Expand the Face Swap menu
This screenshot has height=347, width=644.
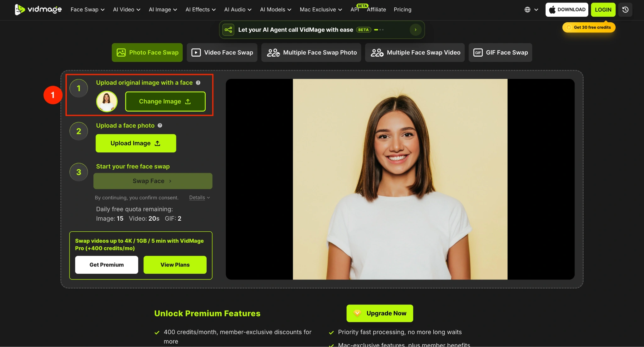click(x=87, y=9)
